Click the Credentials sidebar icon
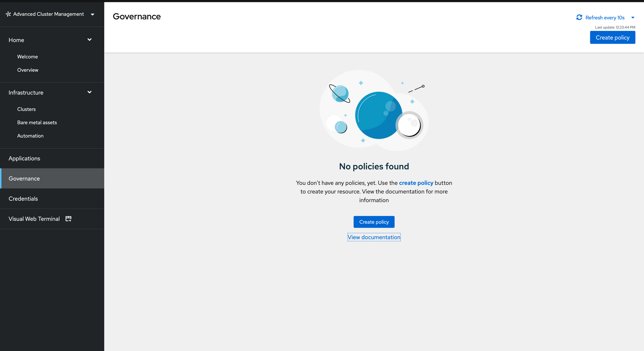 point(23,199)
